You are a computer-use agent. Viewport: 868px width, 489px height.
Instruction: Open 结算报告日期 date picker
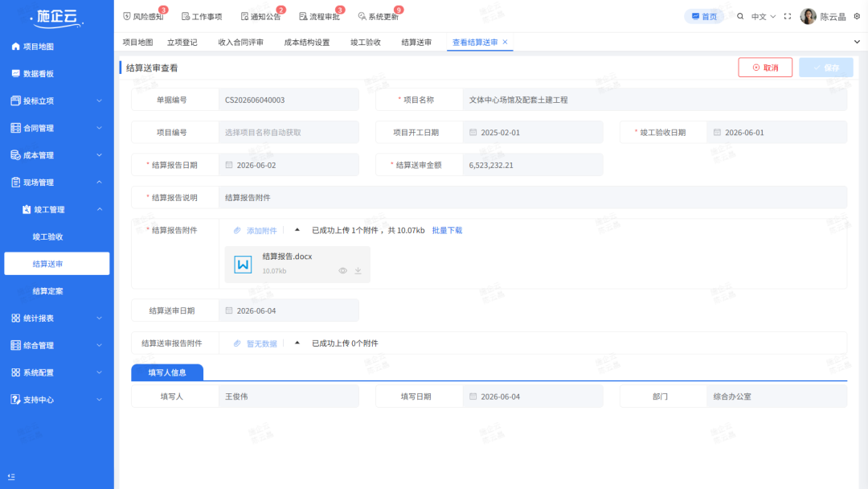[x=289, y=165]
